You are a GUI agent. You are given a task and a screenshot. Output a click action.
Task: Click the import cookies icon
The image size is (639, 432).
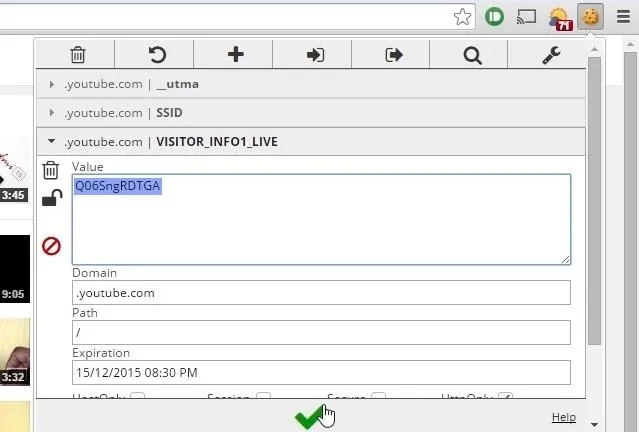point(315,55)
